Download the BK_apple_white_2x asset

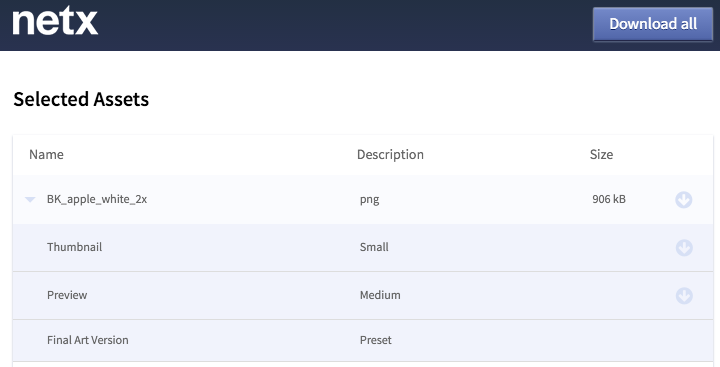tap(684, 200)
